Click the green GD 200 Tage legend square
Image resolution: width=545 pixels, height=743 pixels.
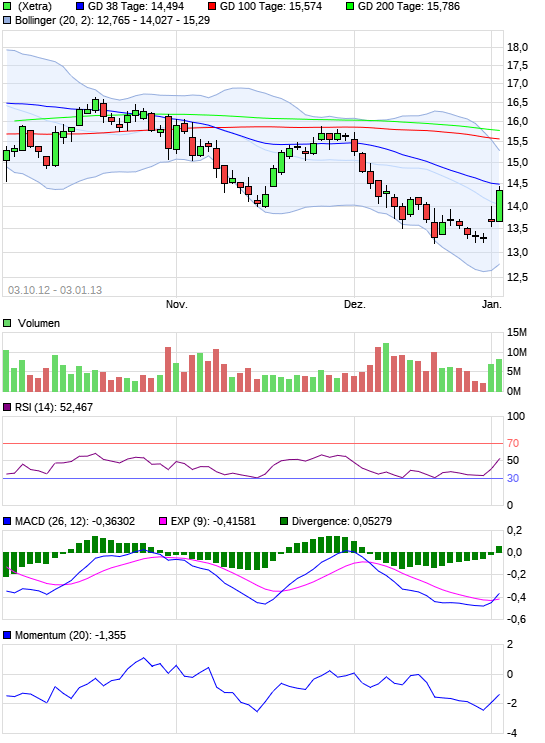click(350, 7)
